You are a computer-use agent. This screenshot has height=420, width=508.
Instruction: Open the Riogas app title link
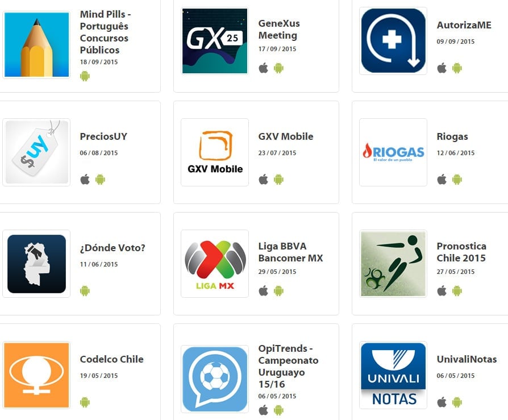tap(452, 136)
